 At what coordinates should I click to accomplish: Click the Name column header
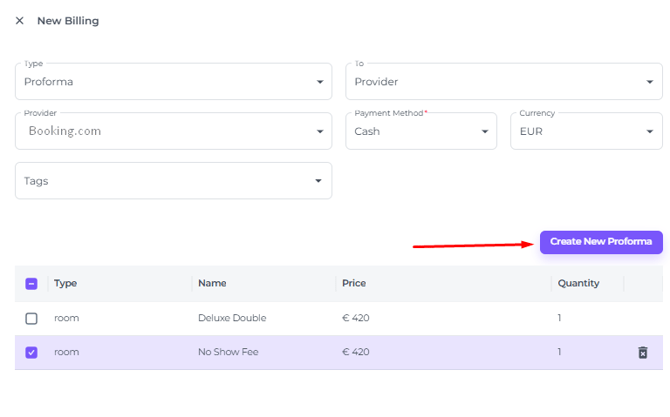pos(212,283)
